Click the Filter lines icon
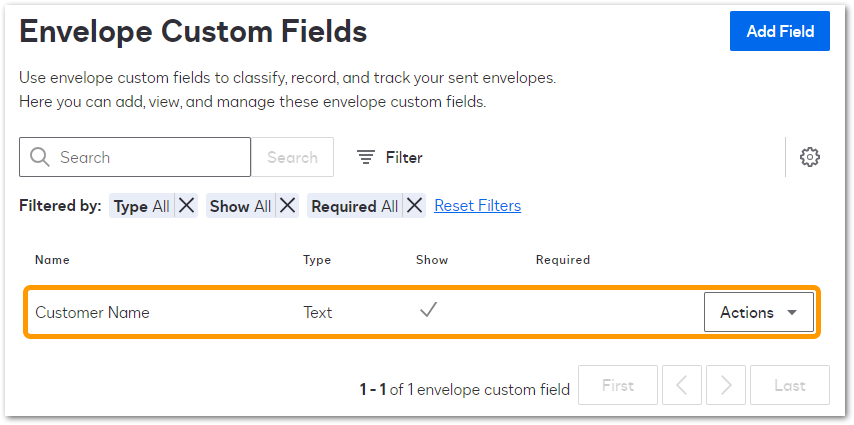854x425 pixels. (366, 157)
